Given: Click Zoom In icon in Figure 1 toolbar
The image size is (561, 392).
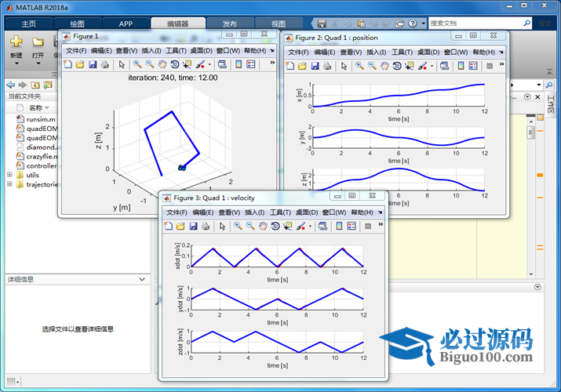Looking at the screenshot, I should pyautogui.click(x=137, y=65).
